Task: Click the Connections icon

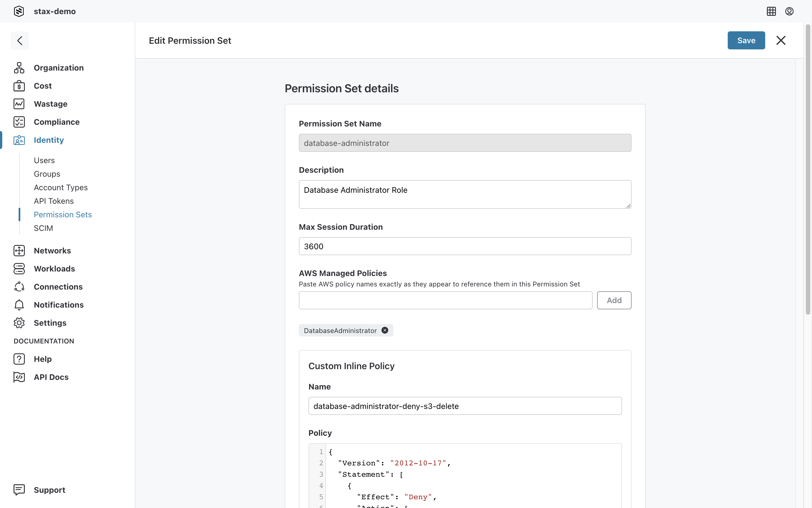Action: click(x=19, y=286)
